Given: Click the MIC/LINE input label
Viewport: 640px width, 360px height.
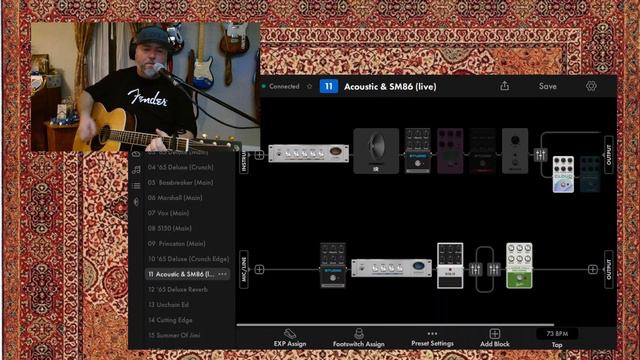Looking at the screenshot, I should [244, 269].
